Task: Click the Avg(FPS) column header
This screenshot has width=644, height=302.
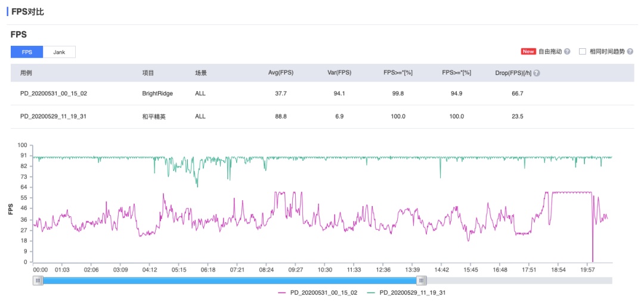Action: 281,73
